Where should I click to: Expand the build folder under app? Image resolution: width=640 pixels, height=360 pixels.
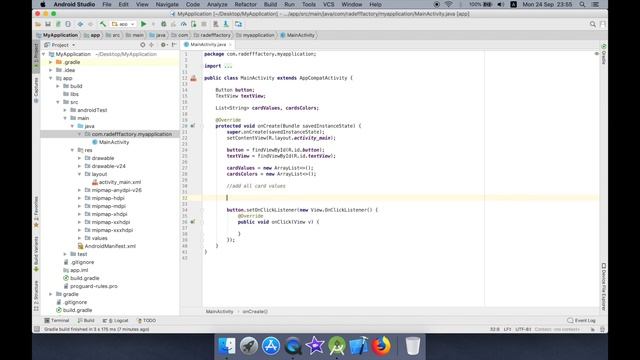[x=58, y=87]
